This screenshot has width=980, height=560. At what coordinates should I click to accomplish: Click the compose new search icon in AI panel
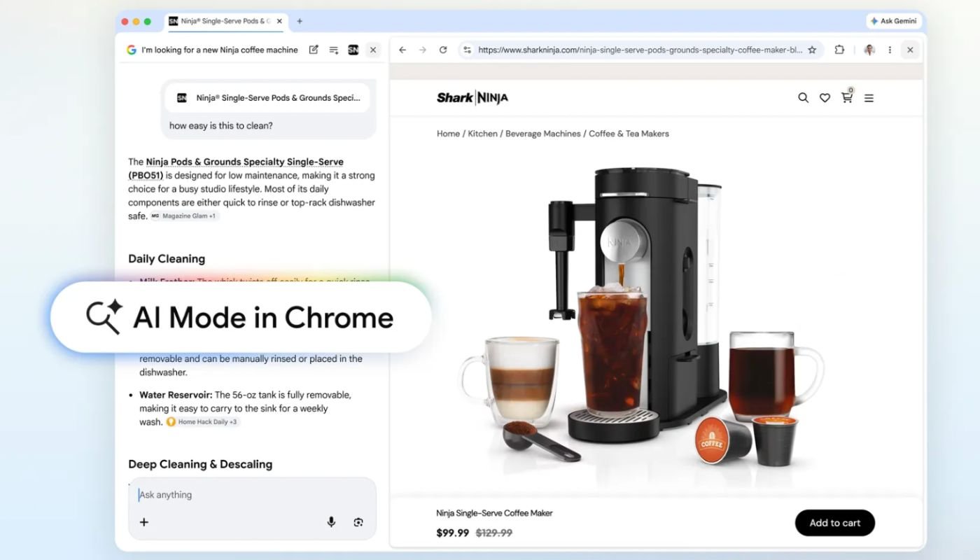pyautogui.click(x=314, y=50)
